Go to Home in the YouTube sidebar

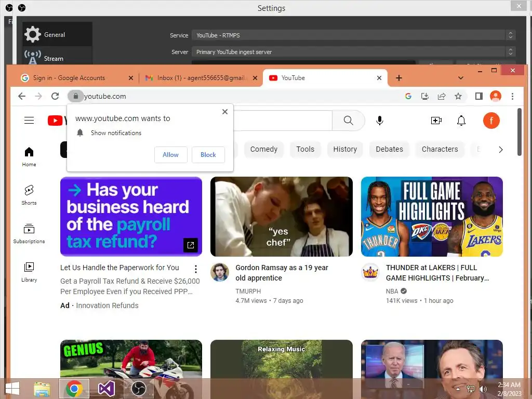(x=29, y=157)
